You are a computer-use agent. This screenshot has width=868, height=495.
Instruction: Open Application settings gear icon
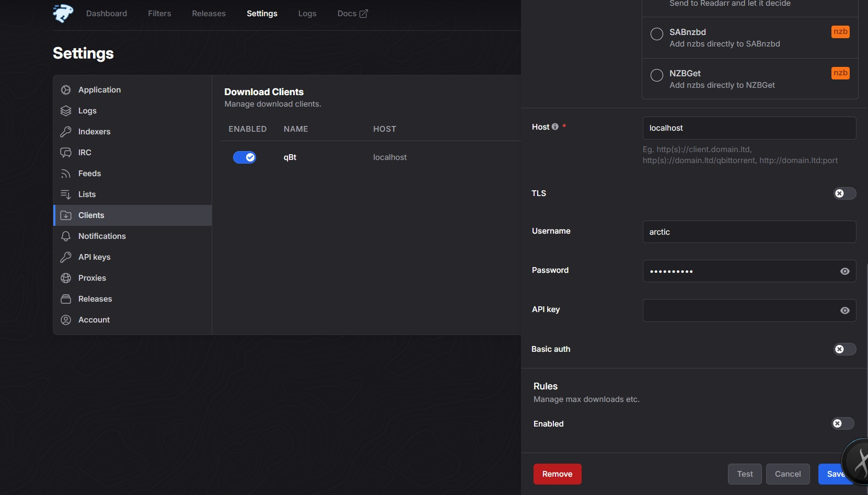pos(66,90)
